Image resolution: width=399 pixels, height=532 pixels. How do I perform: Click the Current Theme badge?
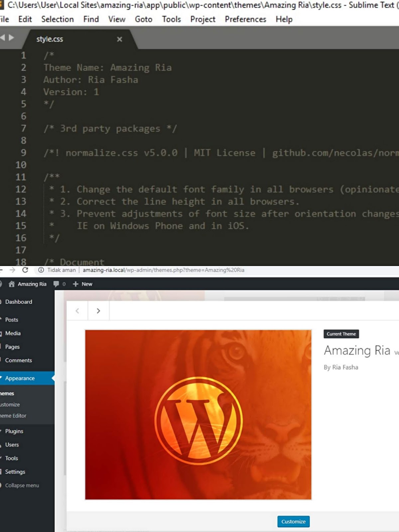point(341,334)
